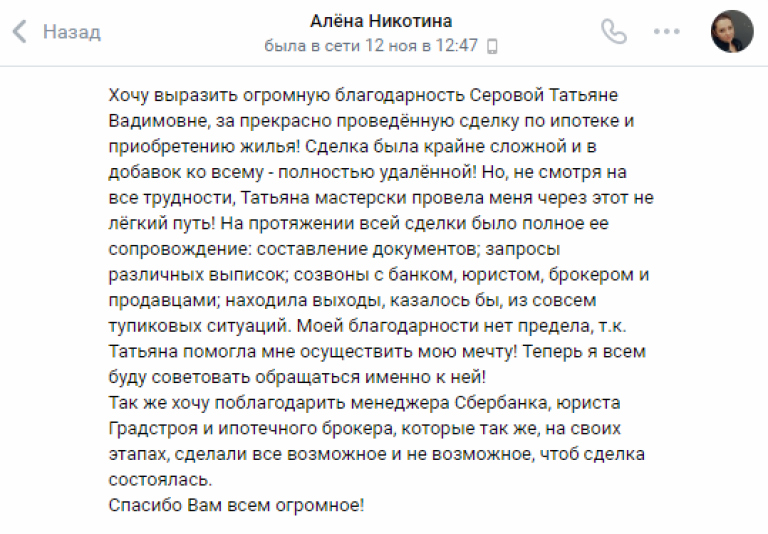The width and height of the screenshot is (768, 534).
Task: Select the message line starting 'Хочу выразить огромную'
Action: 363,95
